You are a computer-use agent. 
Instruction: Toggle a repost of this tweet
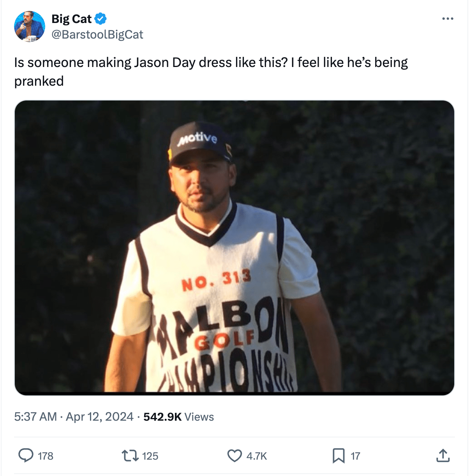(x=130, y=455)
